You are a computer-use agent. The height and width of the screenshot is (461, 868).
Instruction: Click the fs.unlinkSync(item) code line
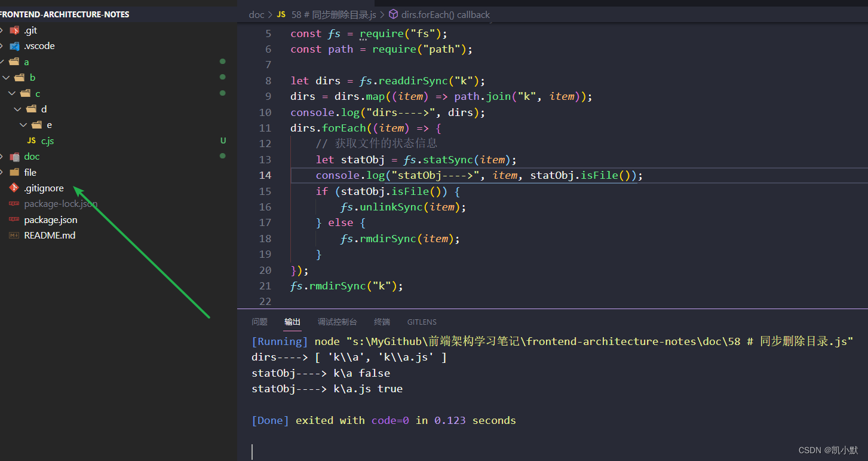pos(403,207)
